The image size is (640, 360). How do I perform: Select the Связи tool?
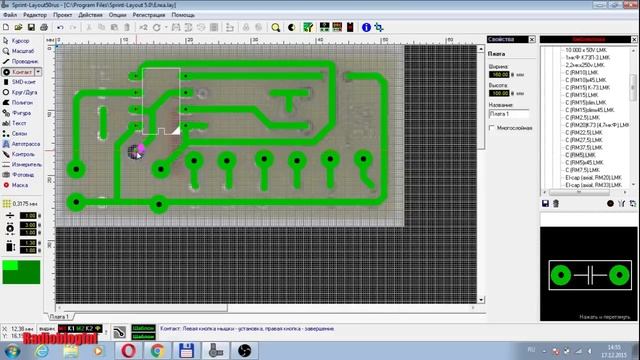pyautogui.click(x=16, y=133)
